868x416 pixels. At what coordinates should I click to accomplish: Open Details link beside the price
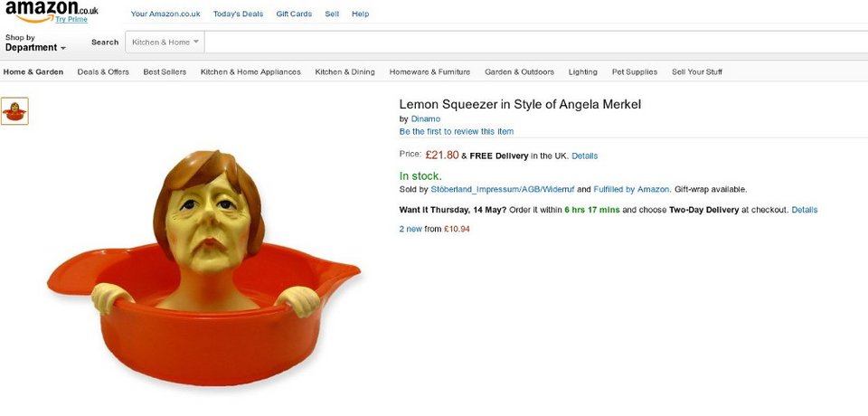[584, 156]
